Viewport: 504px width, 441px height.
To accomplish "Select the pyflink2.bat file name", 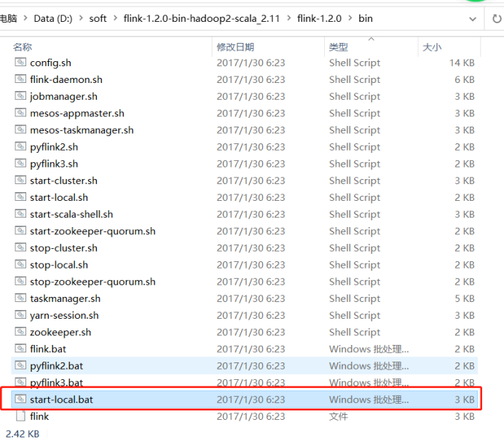I will point(56,366).
